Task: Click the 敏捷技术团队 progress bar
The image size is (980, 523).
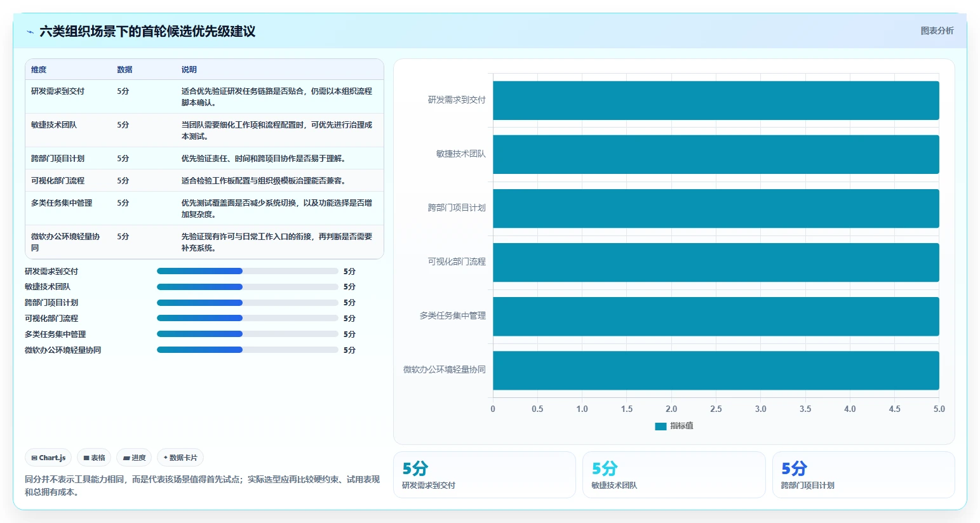Action: (248, 287)
